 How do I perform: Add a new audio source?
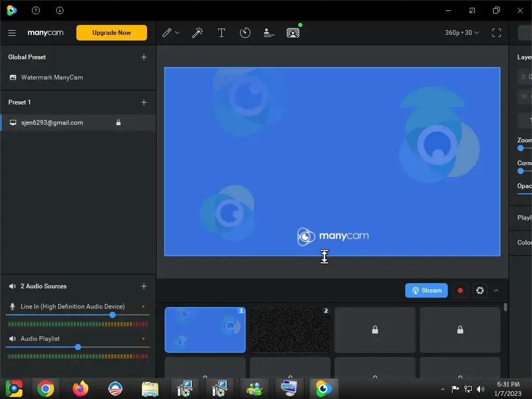pos(144,286)
